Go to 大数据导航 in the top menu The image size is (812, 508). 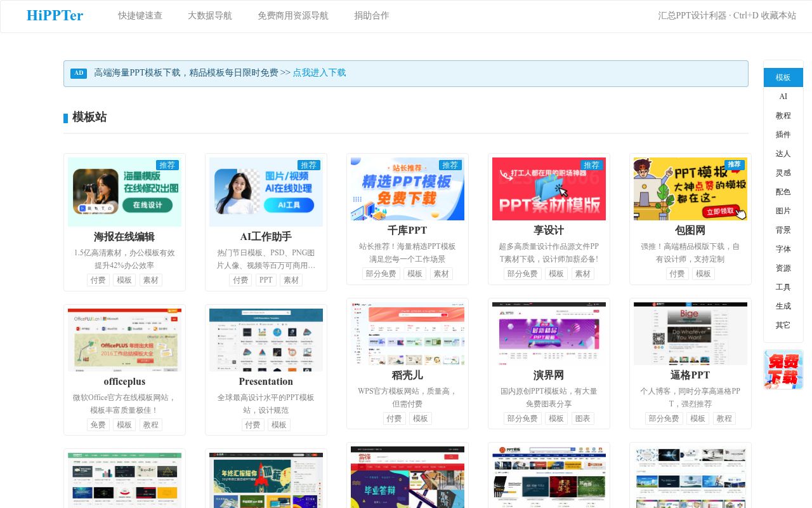210,16
